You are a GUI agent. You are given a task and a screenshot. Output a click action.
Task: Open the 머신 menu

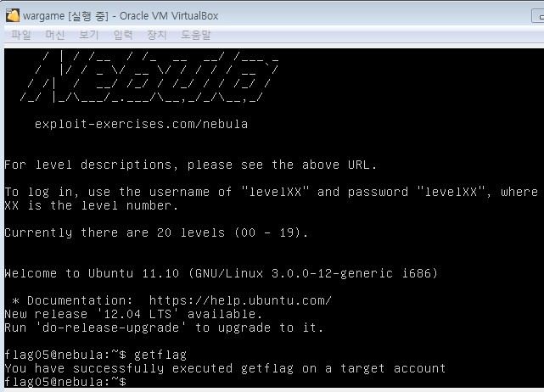tap(55, 35)
